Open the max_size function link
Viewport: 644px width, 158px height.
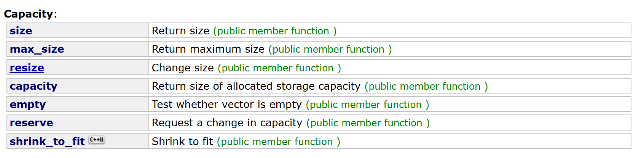coord(37,49)
